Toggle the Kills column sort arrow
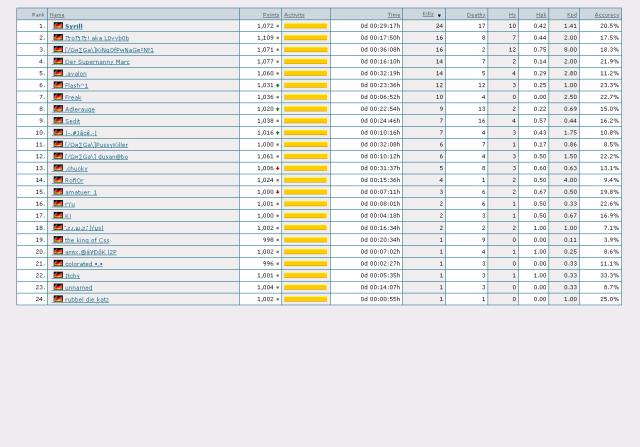The image size is (640, 447). click(438, 15)
